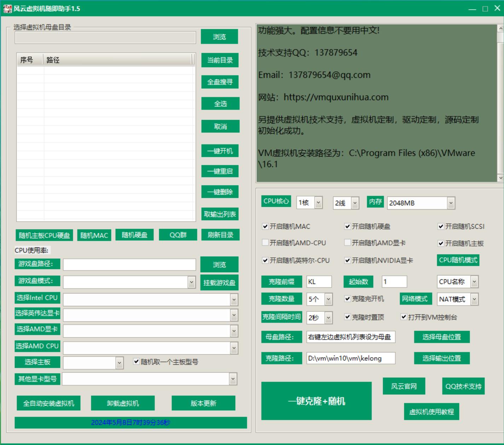
Task: Open the 风云官网 link button
Action: [x=404, y=386]
